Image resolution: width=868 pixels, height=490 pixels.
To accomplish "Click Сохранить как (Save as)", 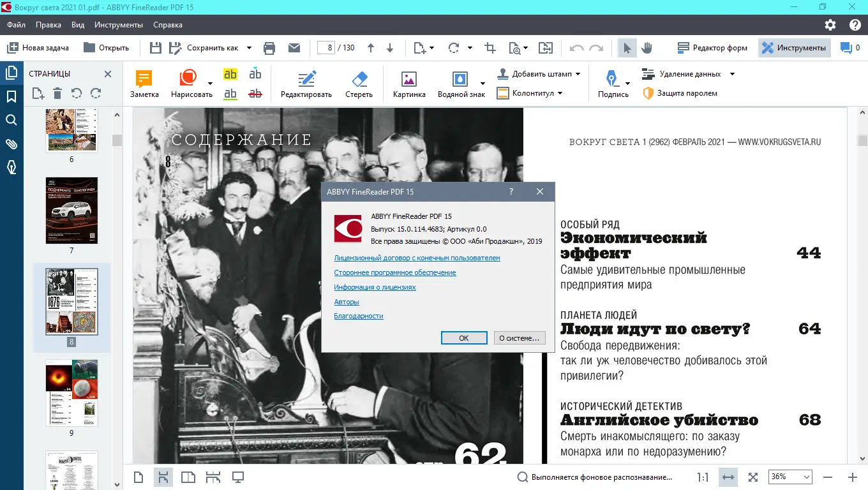I will coord(204,48).
